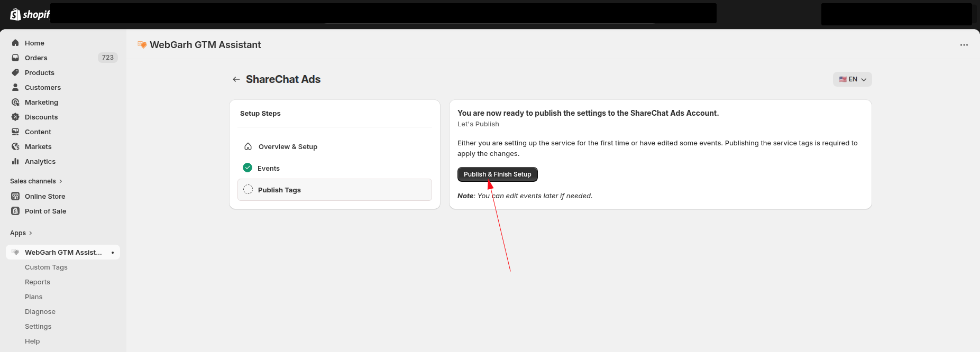Click the Home house icon in sidebar

click(15, 43)
